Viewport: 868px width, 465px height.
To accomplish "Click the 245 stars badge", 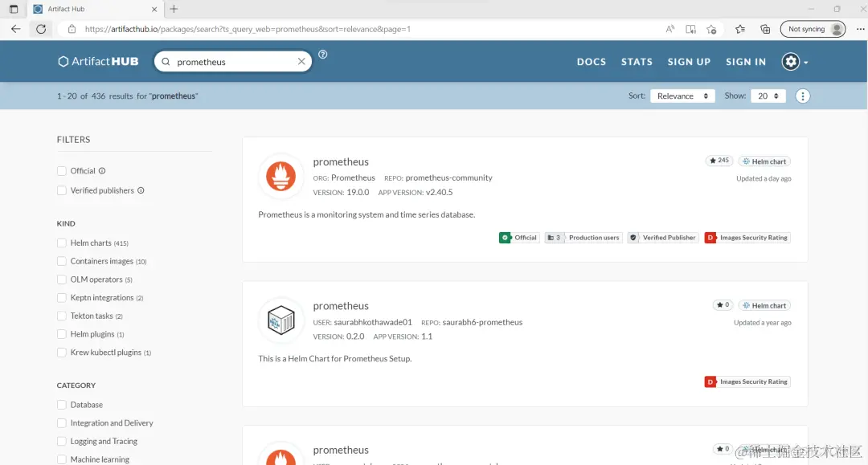I will click(719, 161).
